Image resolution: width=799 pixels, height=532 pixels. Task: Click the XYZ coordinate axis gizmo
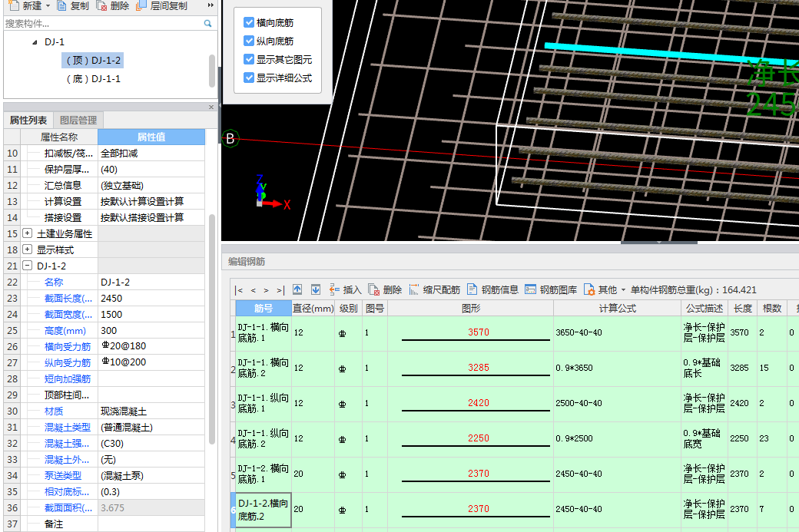(272, 192)
